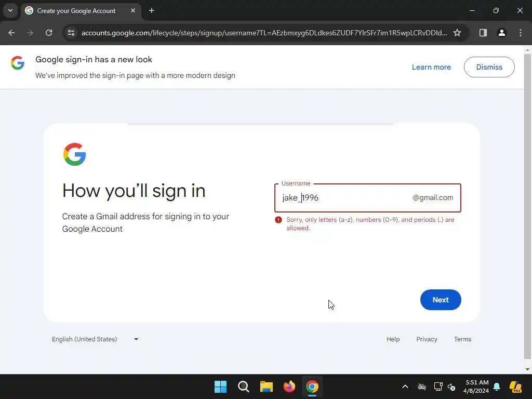The width and height of the screenshot is (532, 399).
Task: Expand the tab search dropdown arrow
Action: 10,10
